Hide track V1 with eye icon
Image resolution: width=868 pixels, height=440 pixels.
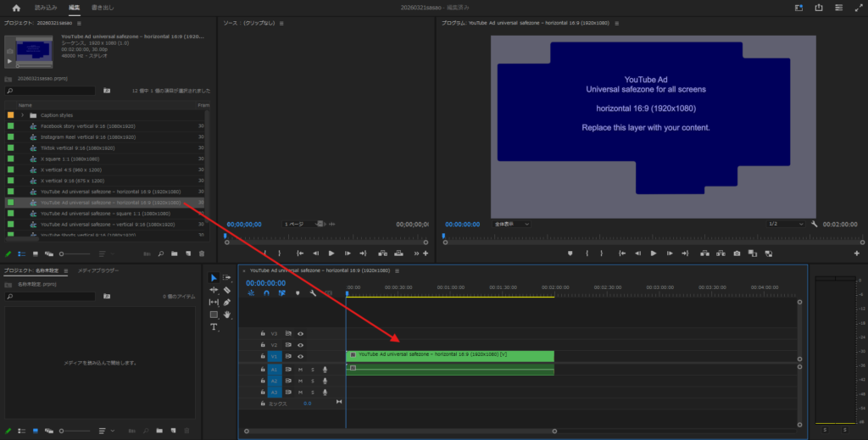click(300, 357)
